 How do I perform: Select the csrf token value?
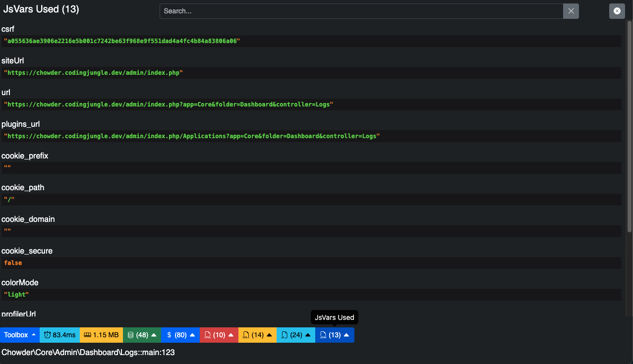pyautogui.click(x=122, y=41)
